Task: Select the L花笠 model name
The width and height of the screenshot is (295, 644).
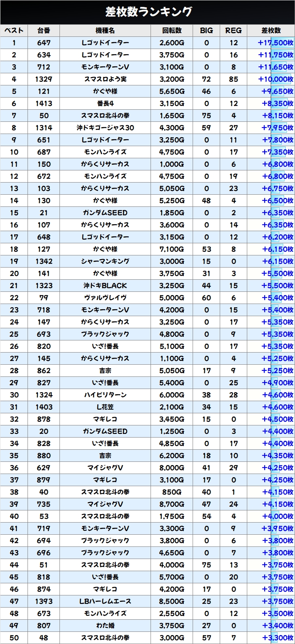Action: (x=105, y=407)
